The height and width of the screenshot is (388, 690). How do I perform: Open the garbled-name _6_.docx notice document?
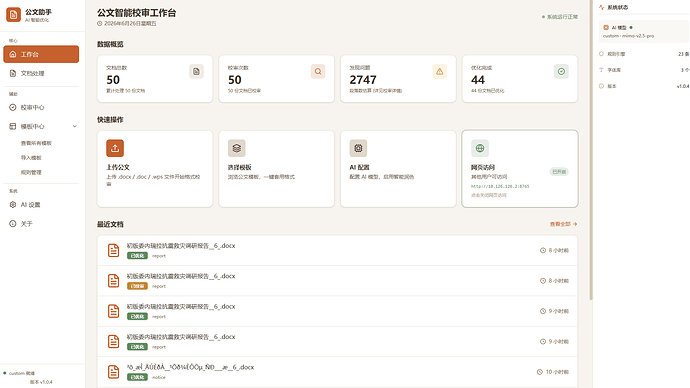(337, 372)
